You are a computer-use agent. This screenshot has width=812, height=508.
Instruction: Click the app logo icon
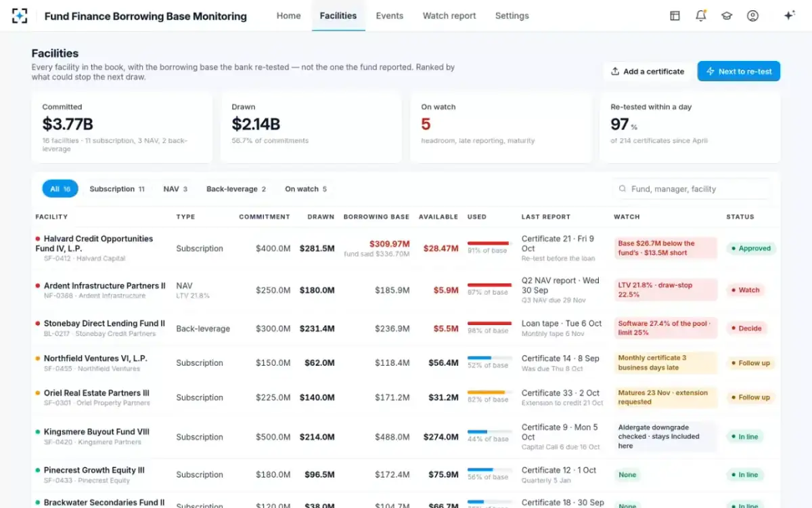[20, 16]
